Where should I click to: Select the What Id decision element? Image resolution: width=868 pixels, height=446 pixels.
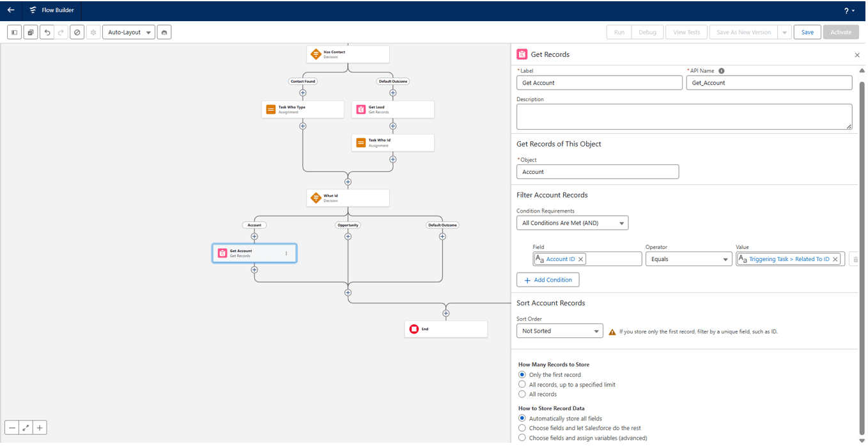348,198
